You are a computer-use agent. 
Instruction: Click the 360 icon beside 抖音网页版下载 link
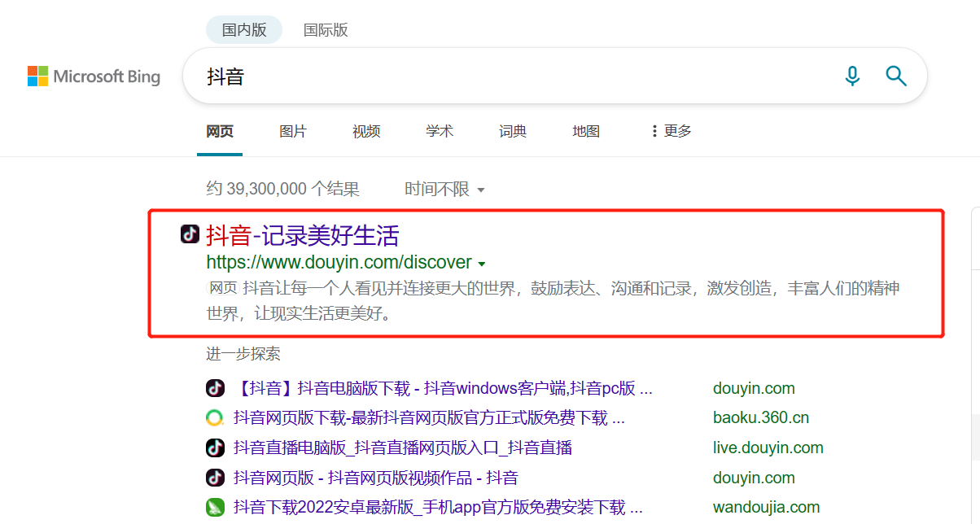click(215, 418)
